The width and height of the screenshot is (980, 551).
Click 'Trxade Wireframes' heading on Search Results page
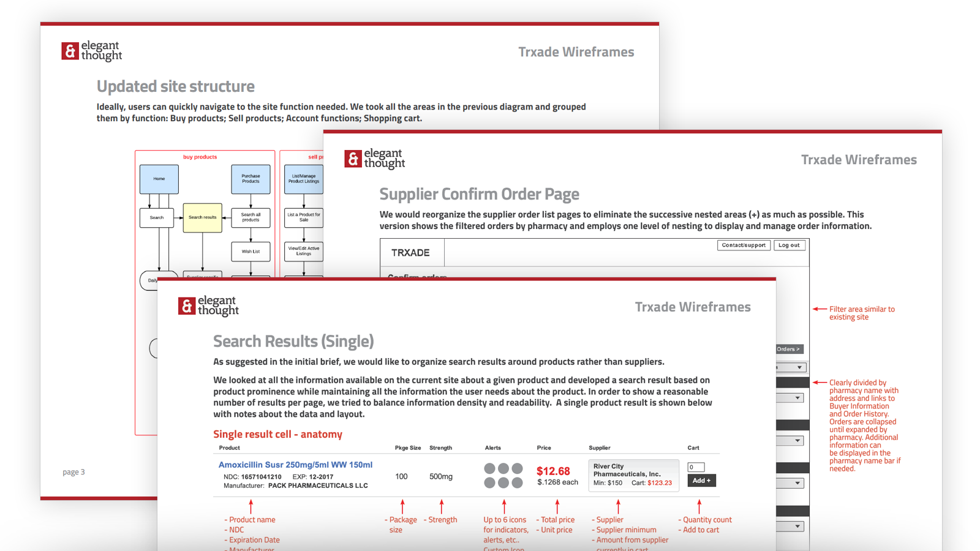point(693,307)
